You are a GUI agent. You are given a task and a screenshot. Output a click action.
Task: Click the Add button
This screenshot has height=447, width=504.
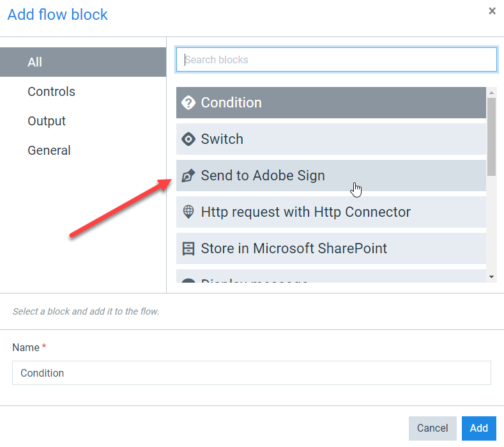coord(479,428)
